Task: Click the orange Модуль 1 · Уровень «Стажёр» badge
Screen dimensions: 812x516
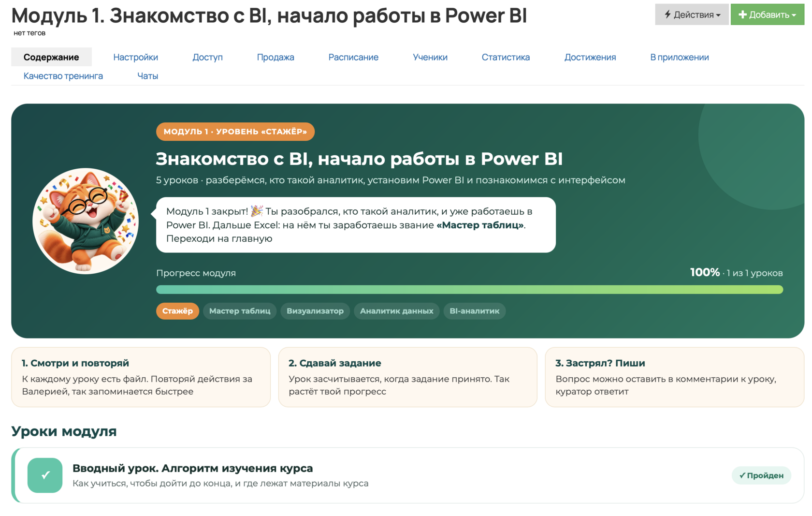Action: [x=235, y=132]
